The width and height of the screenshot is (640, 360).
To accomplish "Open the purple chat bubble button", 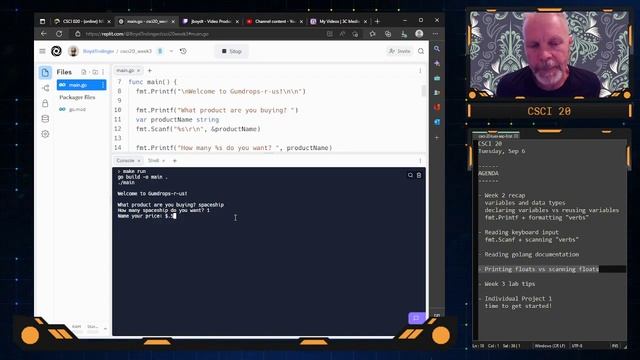I will (x=416, y=318).
